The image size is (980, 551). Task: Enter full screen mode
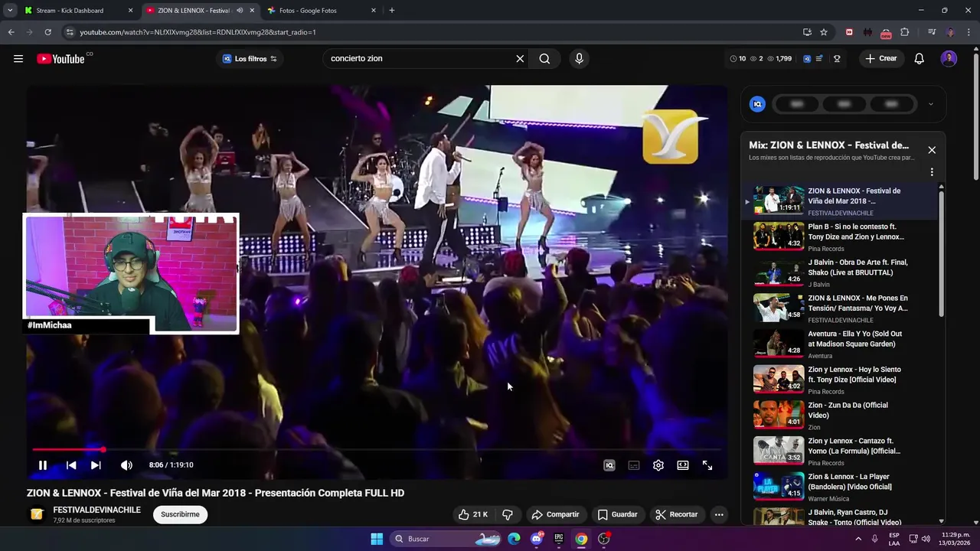coord(707,465)
